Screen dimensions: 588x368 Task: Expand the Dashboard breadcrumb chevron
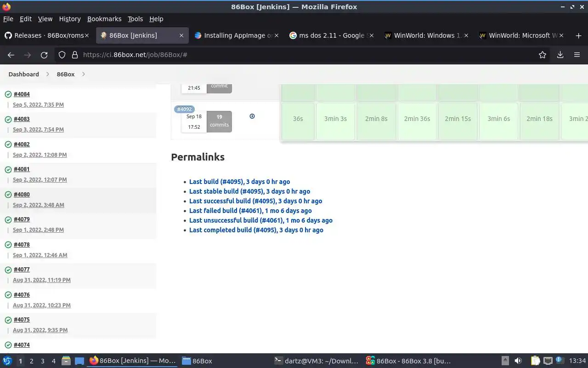pyautogui.click(x=47, y=74)
